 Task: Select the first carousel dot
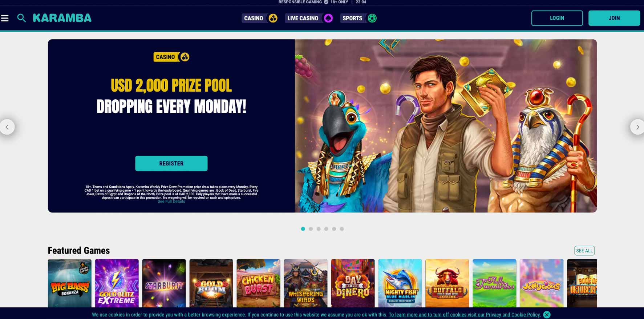(303, 229)
